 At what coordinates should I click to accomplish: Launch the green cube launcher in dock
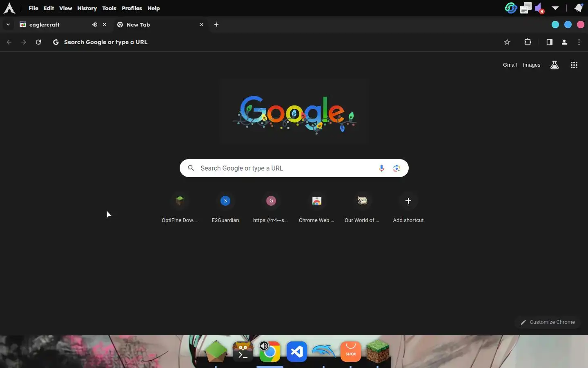click(x=216, y=351)
